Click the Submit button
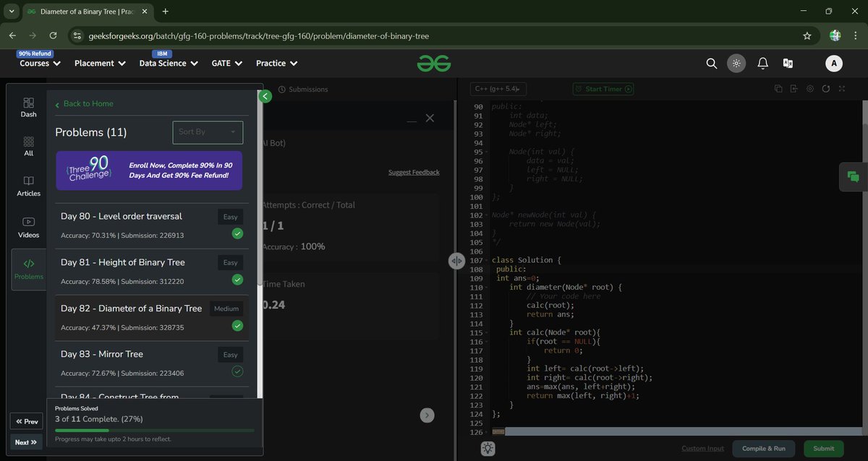Image resolution: width=868 pixels, height=461 pixels. 823,449
